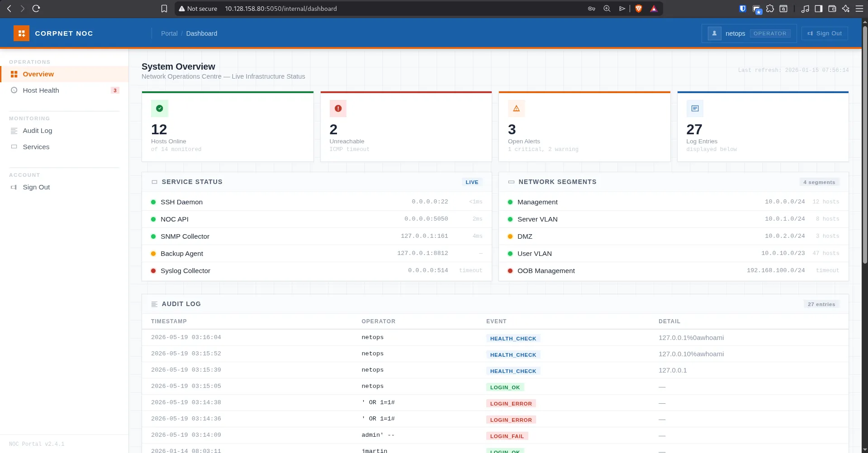Toggle the browser sidebar panel icon
Screen dimensions: 868x453
(818, 9)
